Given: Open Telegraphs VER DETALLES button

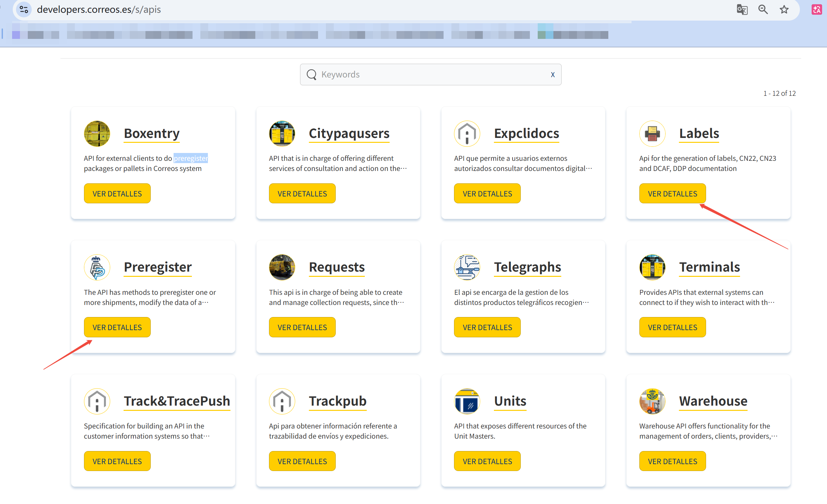Looking at the screenshot, I should click(x=487, y=327).
